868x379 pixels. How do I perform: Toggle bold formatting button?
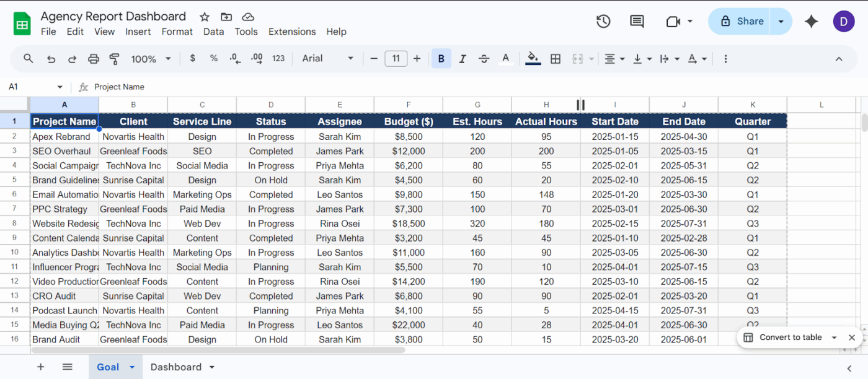coord(441,59)
